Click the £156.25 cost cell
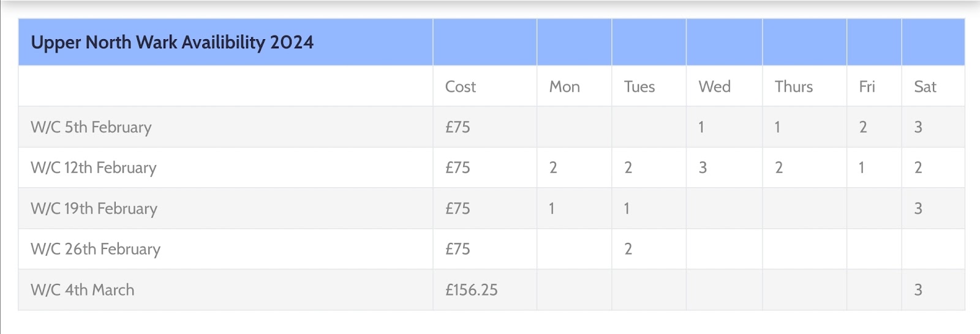Viewport: 980px width, 334px height. coord(471,290)
